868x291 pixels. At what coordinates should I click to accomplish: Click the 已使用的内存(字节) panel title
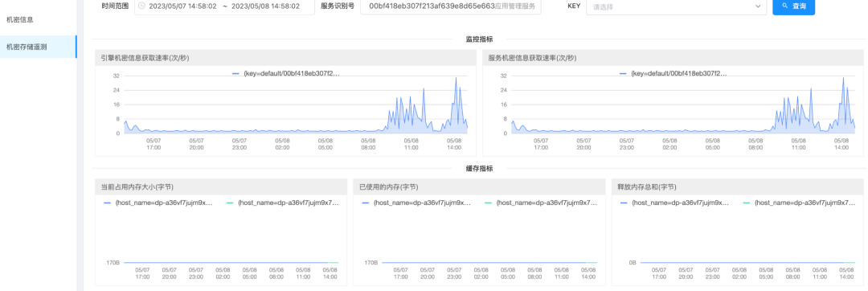point(389,187)
